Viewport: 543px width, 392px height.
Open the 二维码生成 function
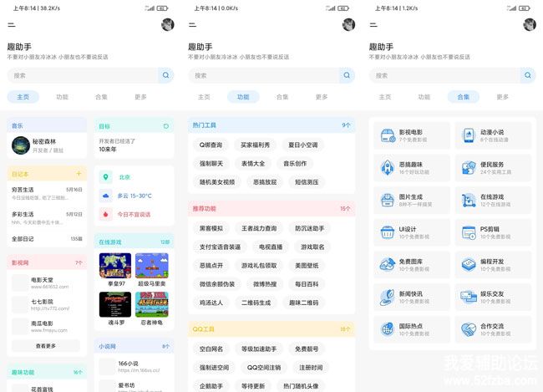click(256, 303)
